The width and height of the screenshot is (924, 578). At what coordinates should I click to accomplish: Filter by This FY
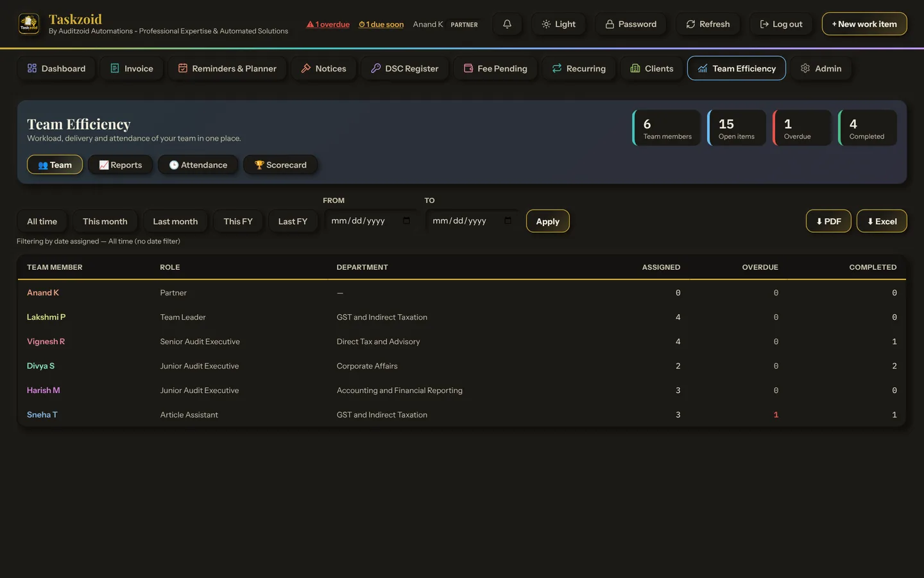click(x=238, y=221)
